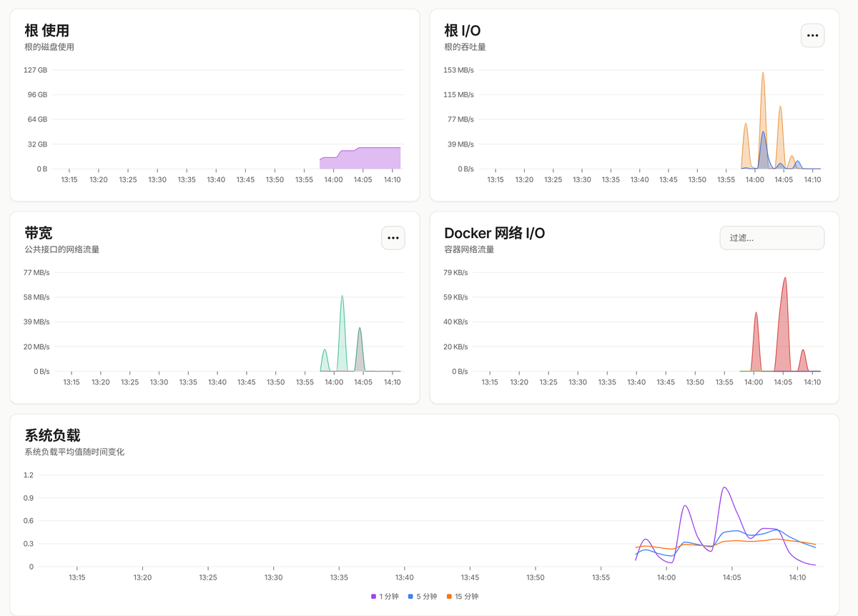Click the 系统负载 card title
858x616 pixels.
(x=52, y=435)
